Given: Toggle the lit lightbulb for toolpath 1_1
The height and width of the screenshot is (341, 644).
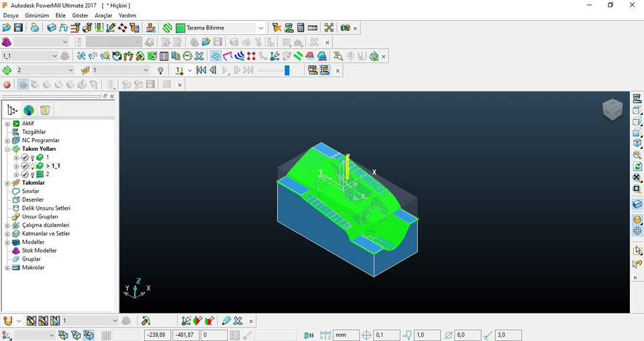Looking at the screenshot, I should coord(32,165).
